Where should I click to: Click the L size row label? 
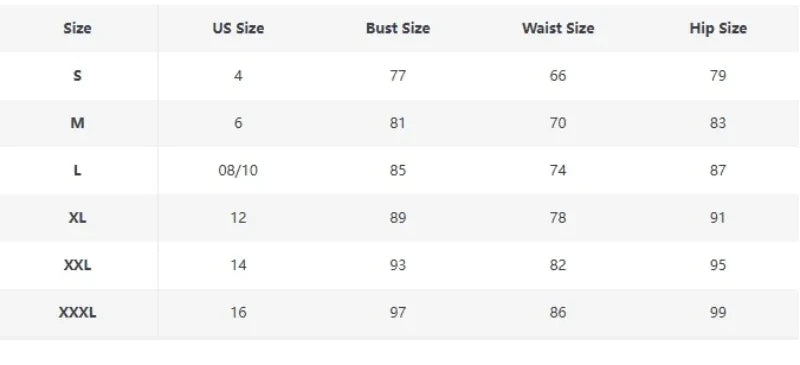[x=78, y=171]
